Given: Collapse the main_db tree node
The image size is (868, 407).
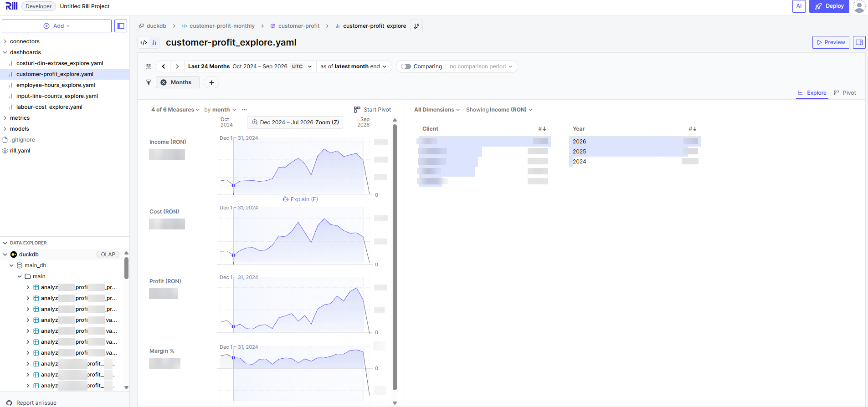Looking at the screenshot, I should 11,265.
